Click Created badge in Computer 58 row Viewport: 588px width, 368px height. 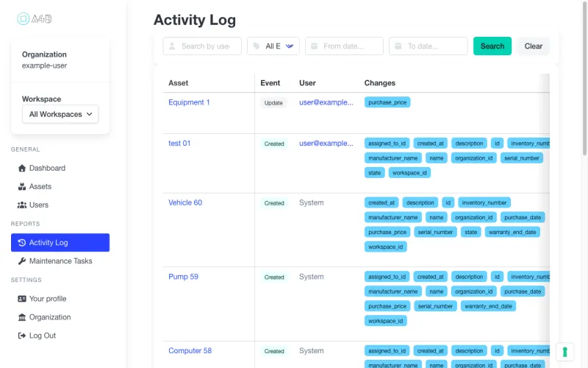coord(274,351)
